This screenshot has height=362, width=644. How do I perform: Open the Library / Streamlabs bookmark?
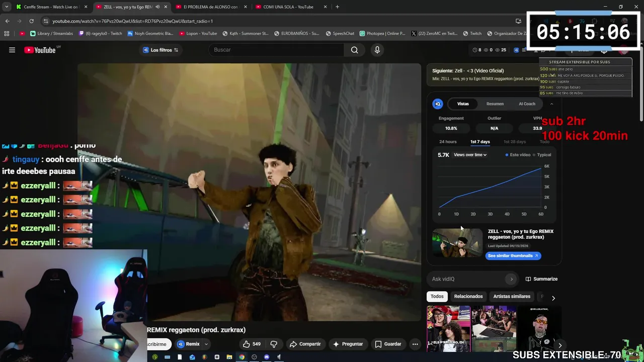click(52, 34)
